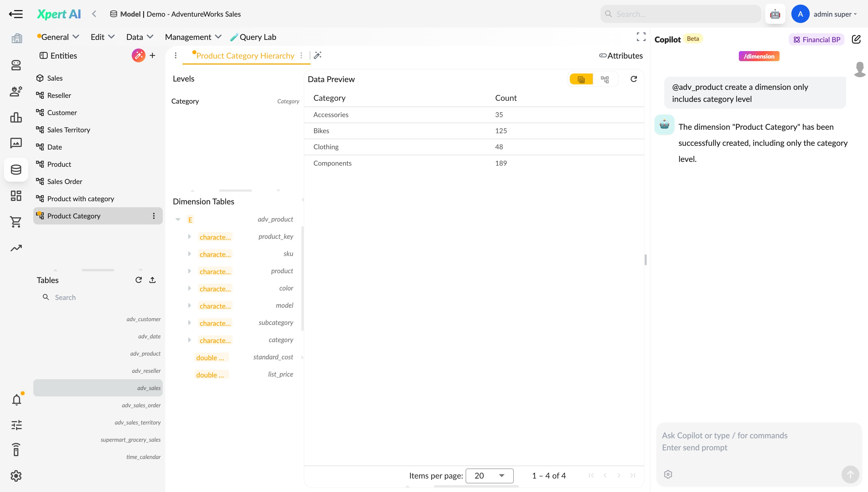Upload a table via Tables upload icon
The image size is (868, 492).
pos(152,280)
